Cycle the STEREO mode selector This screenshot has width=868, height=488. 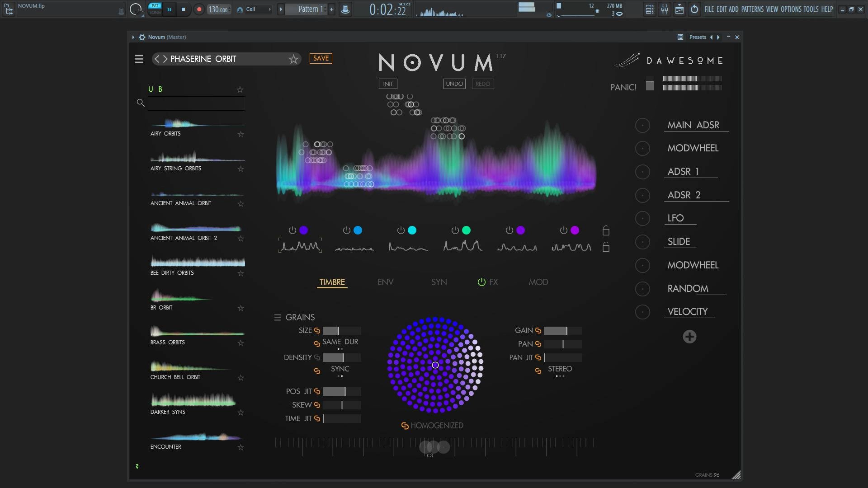[x=560, y=369]
